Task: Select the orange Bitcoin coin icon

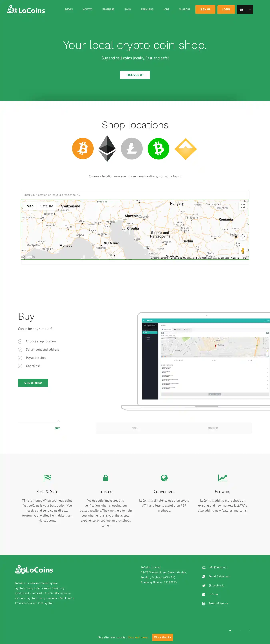Action: click(x=83, y=148)
